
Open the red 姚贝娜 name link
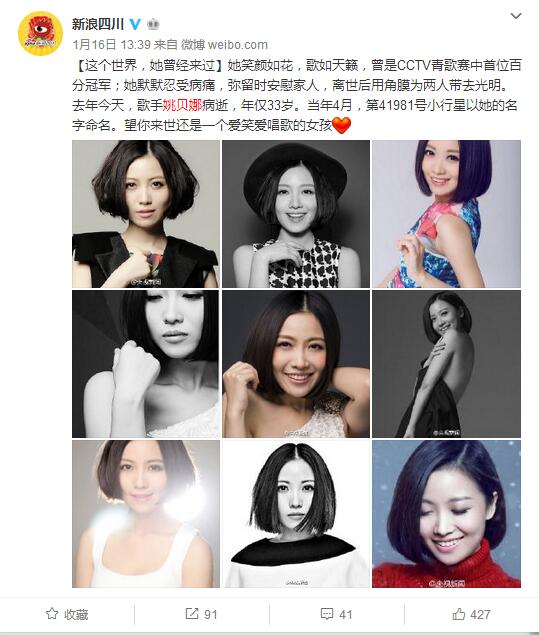pyautogui.click(x=182, y=105)
